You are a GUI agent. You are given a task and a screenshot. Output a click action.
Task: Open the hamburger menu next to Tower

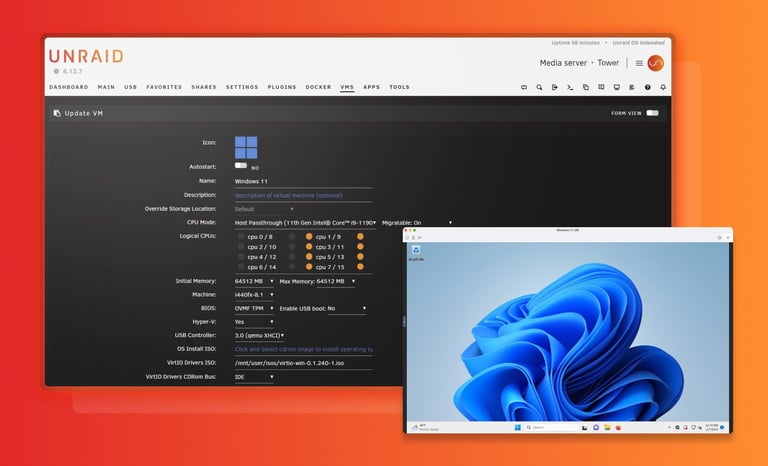coord(639,63)
